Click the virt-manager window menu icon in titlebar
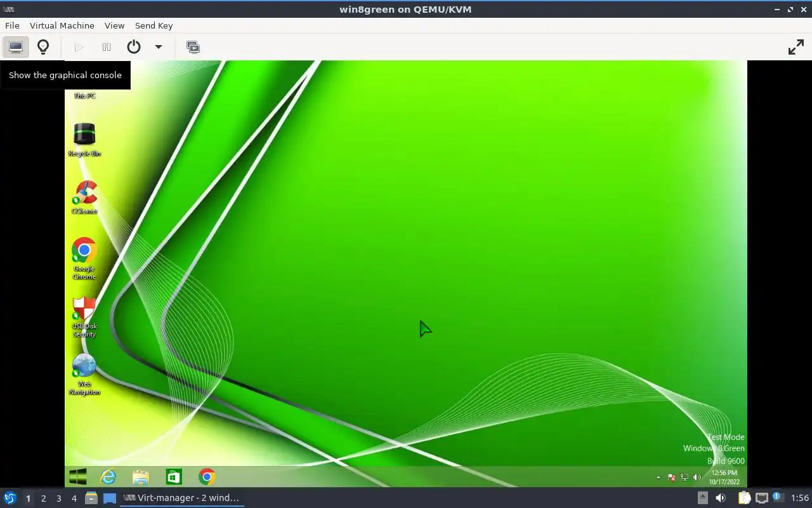This screenshot has width=812, height=508. coord(9,9)
